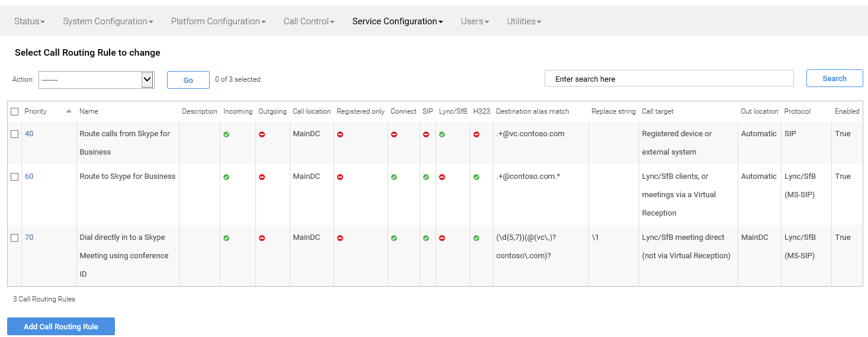Toggle the select-all checkbox in table header
This screenshot has height=337, width=868.
pos(15,111)
